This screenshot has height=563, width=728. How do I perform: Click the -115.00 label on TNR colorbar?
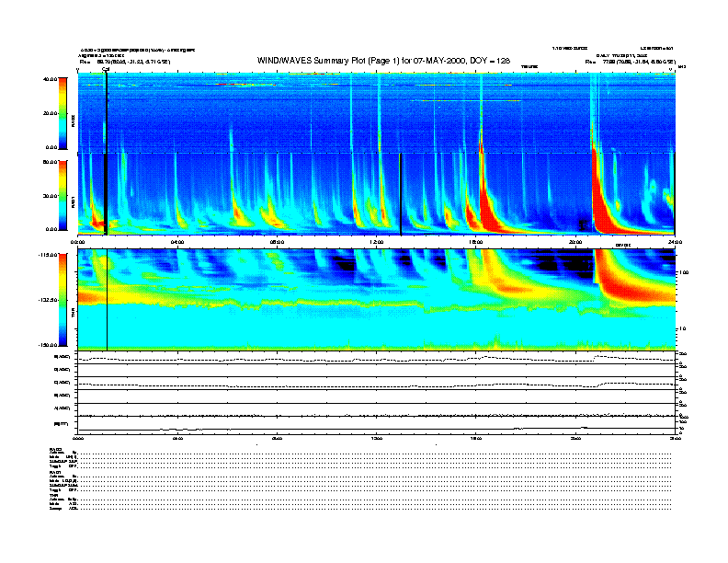tap(48, 255)
